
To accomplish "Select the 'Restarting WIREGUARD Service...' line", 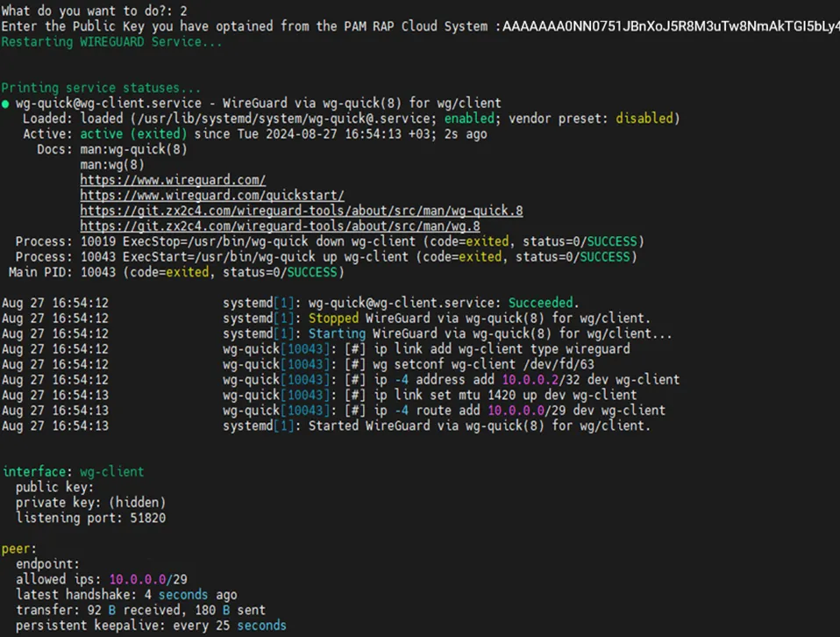I will coord(110,42).
